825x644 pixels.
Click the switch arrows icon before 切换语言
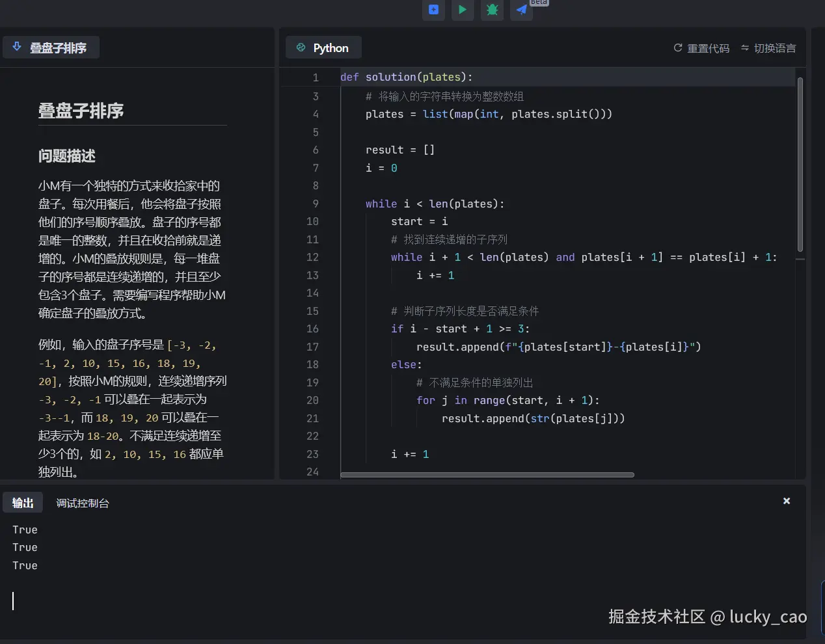click(x=746, y=47)
